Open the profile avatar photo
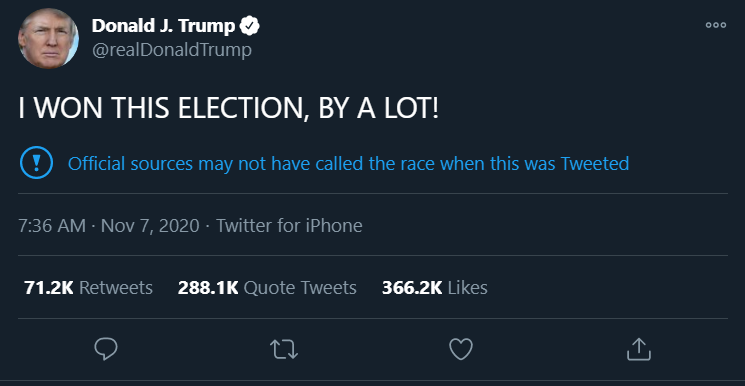Screen dimensions: 745x386 coord(48,39)
